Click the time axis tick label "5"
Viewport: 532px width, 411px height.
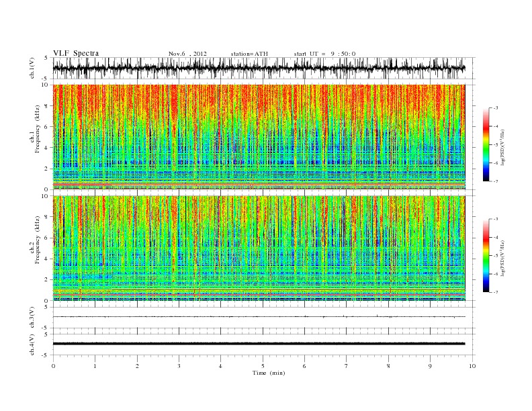pyautogui.click(x=263, y=366)
